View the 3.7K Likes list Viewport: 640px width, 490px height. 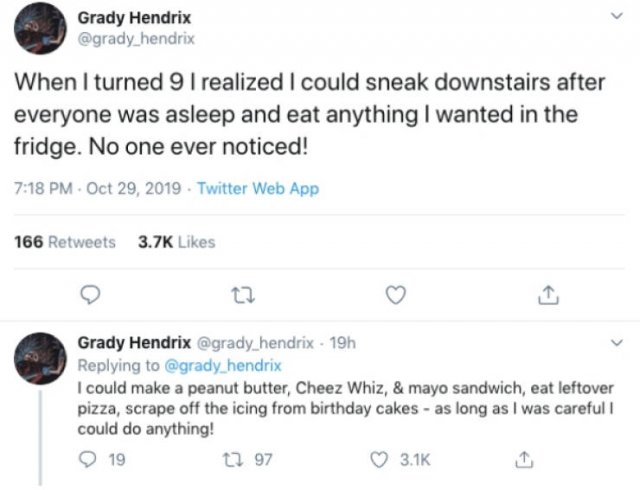click(176, 242)
